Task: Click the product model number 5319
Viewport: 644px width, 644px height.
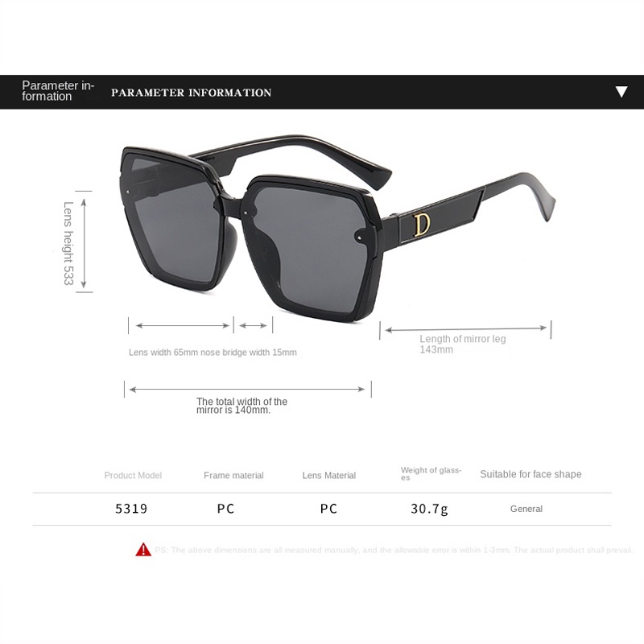Action: [x=131, y=509]
